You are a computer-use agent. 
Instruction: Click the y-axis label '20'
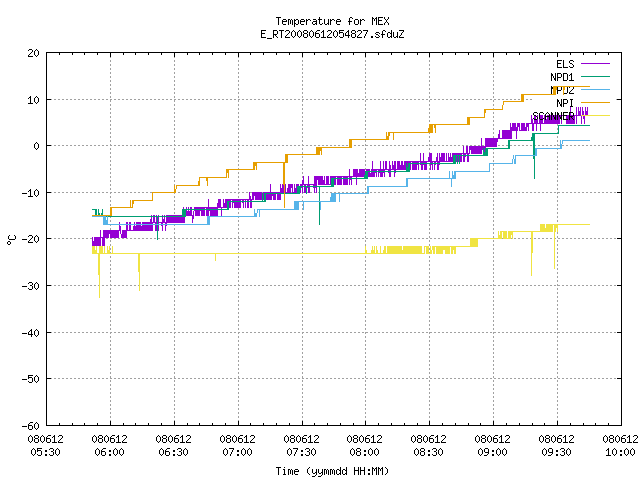33,53
